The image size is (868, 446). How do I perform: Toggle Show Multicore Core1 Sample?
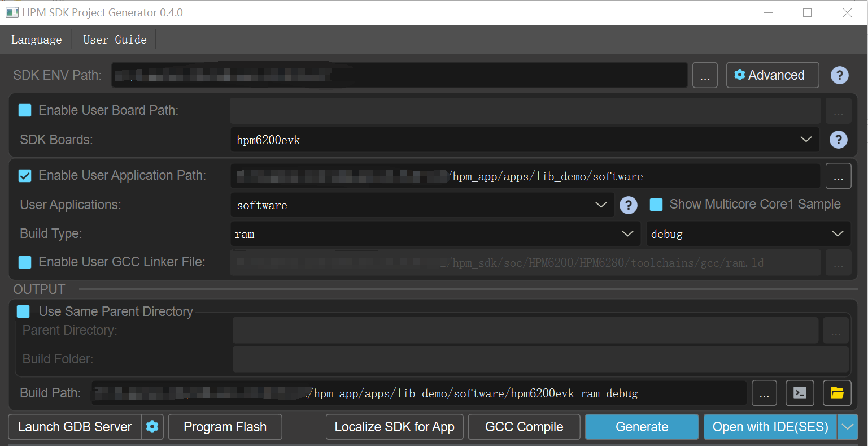[656, 205]
